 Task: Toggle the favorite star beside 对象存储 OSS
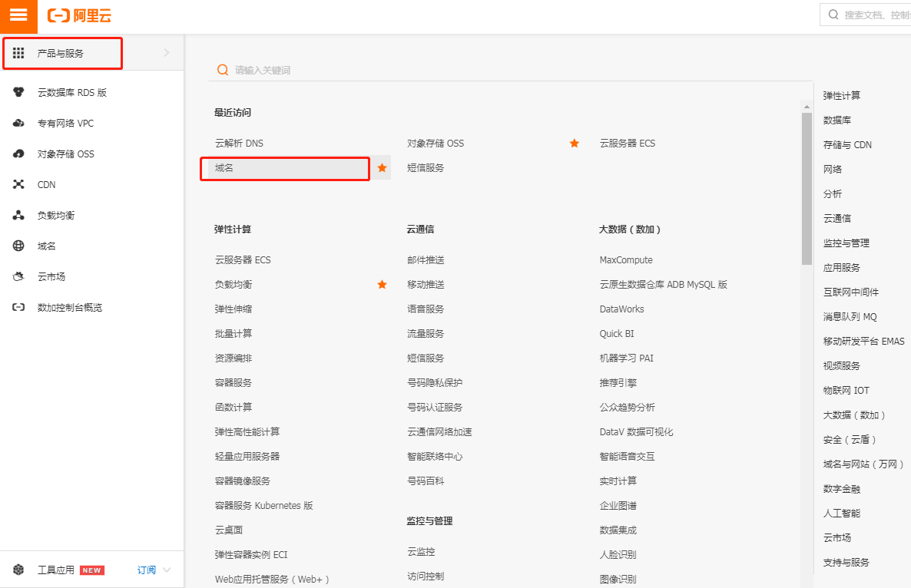point(574,143)
